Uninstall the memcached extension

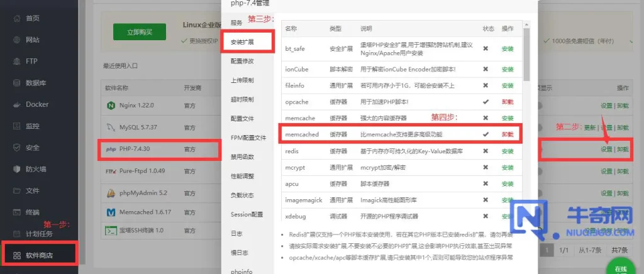coord(508,134)
